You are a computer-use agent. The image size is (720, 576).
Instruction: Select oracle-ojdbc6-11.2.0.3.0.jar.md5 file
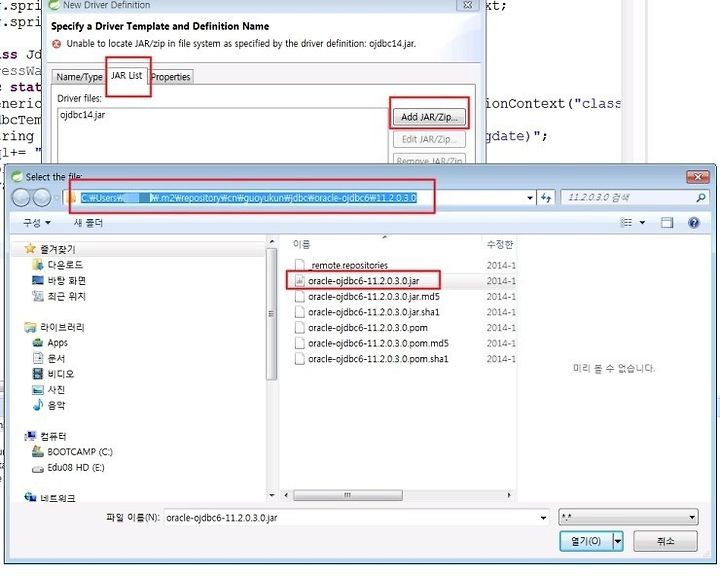coord(367,296)
